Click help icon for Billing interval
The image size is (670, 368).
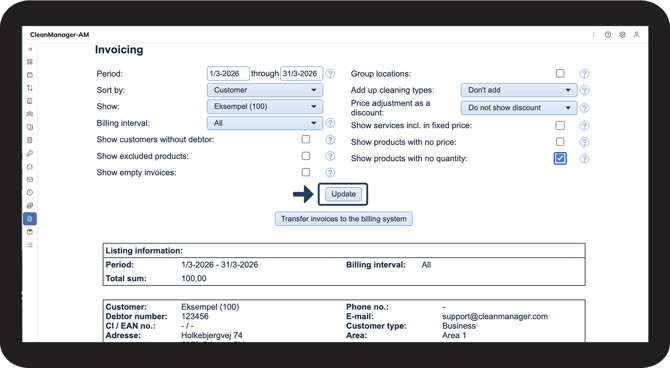pos(330,123)
